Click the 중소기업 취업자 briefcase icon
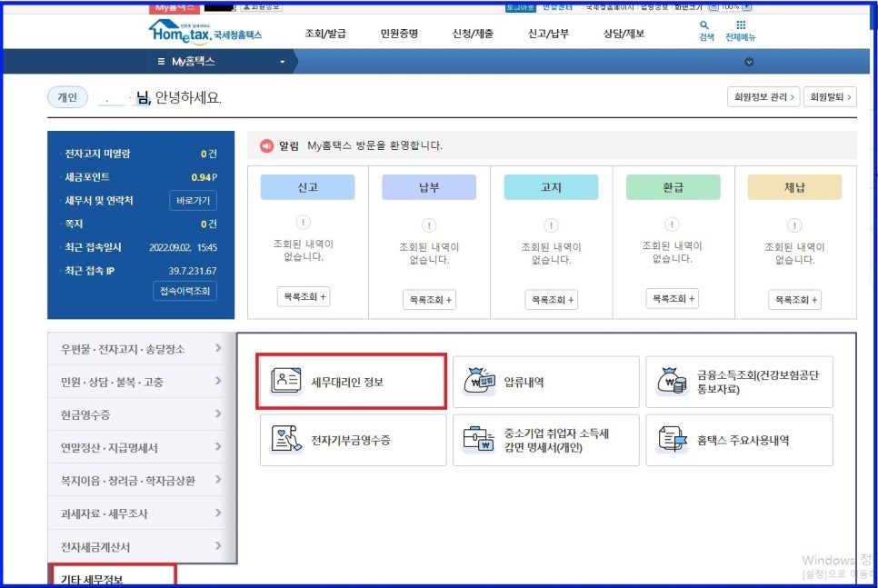 pos(479,439)
